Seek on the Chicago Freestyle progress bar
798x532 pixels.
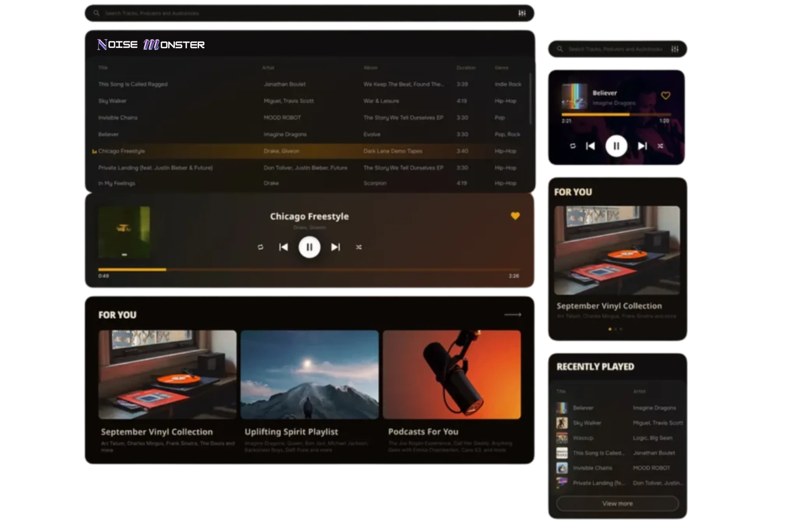(x=309, y=270)
